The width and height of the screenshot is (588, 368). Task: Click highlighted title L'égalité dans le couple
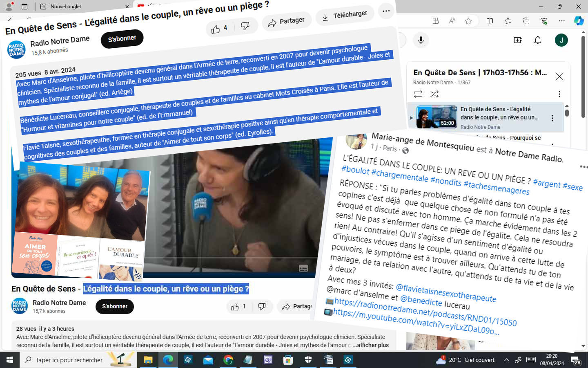tap(166, 289)
